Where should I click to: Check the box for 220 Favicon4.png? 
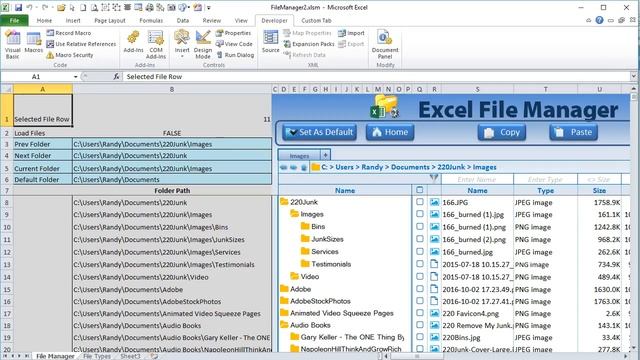coord(420,313)
